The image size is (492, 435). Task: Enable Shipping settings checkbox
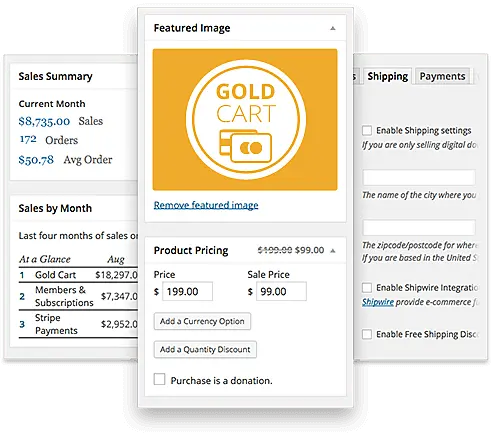367,130
